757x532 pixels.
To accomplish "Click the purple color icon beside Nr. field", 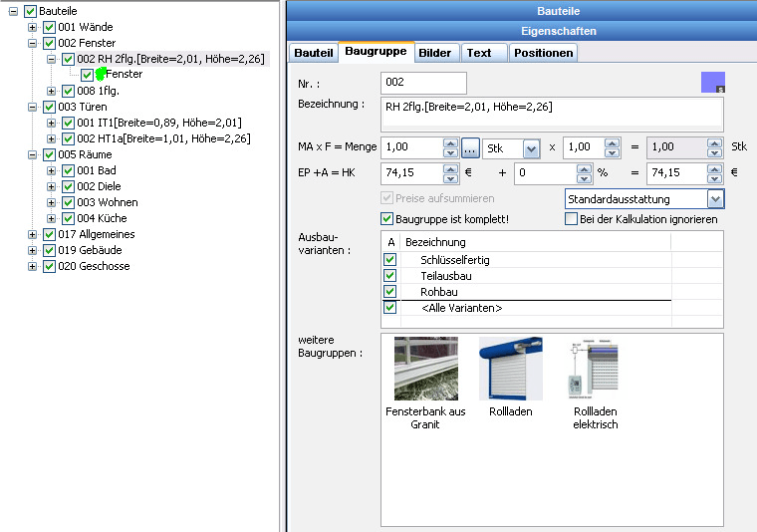I will click(x=713, y=83).
